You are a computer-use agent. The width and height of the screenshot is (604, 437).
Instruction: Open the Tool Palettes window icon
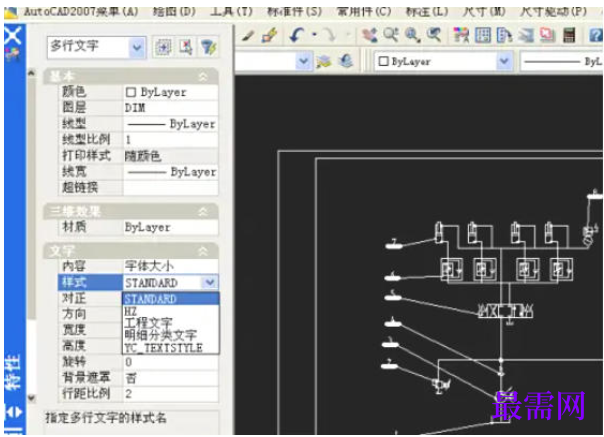coord(504,35)
